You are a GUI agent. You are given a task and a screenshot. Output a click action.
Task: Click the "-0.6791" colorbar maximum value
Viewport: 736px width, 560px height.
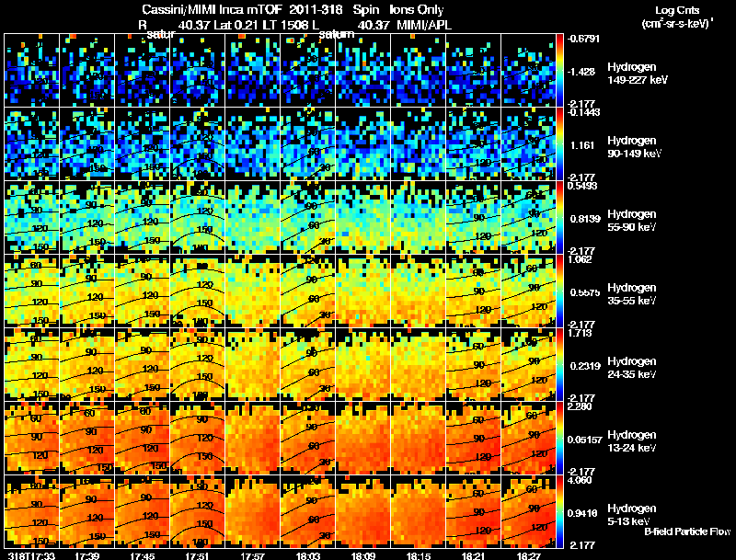tap(583, 39)
